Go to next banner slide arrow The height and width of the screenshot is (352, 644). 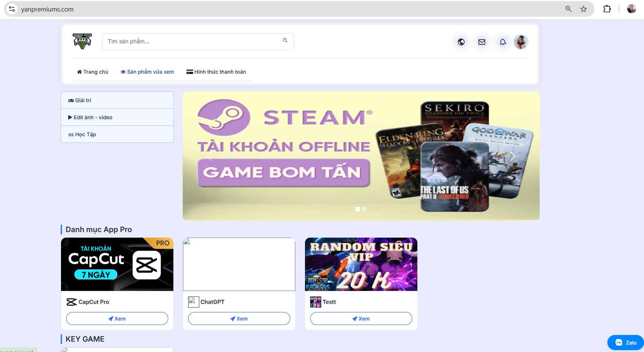point(513,156)
